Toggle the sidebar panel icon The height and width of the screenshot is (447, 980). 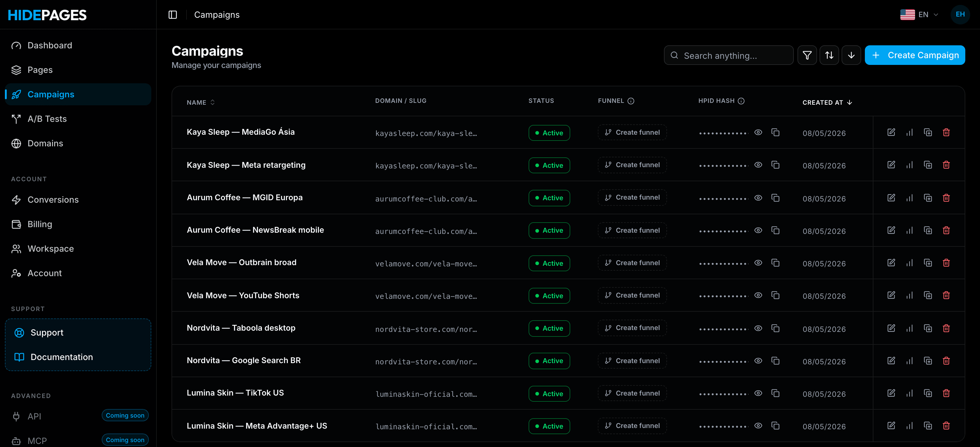[173, 14]
